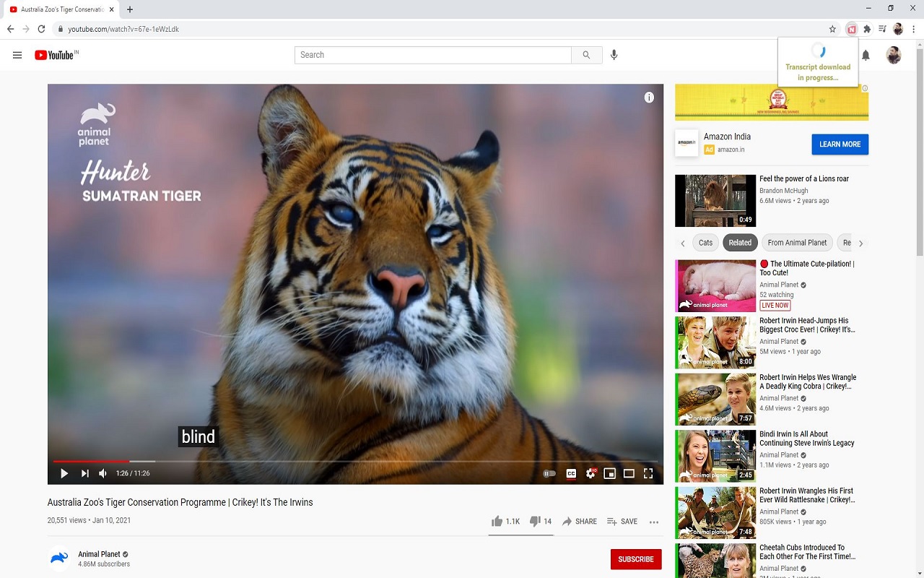Search by voice using the microphone icon
This screenshot has width=924, height=578.
[614, 55]
